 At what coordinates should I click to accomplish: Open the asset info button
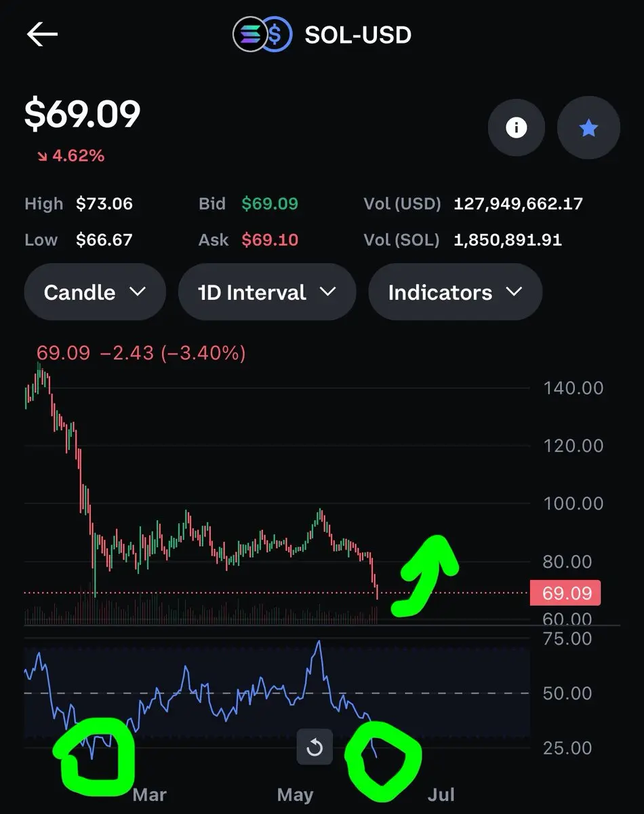[517, 128]
